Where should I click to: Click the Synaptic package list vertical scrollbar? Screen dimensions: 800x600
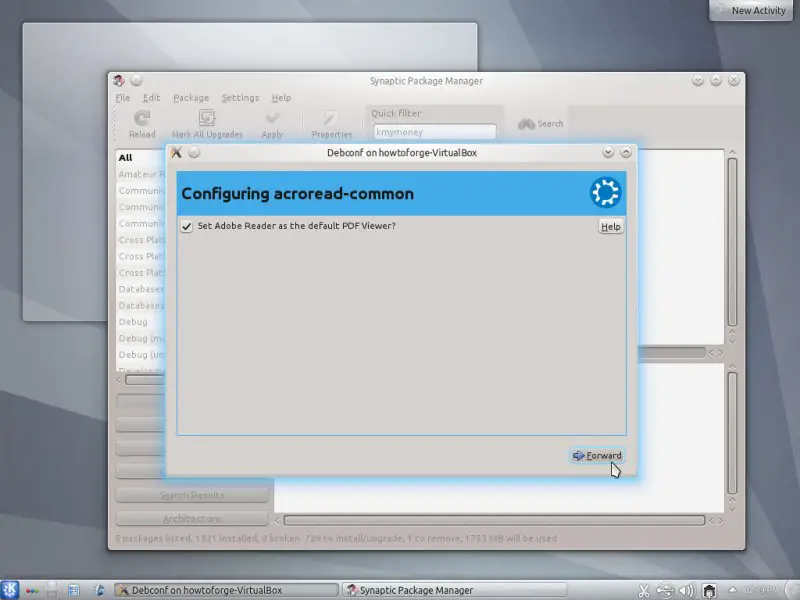[732, 241]
